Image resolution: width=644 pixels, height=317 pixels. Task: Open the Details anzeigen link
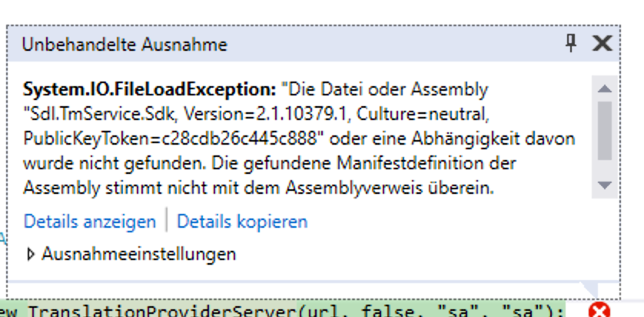89,222
